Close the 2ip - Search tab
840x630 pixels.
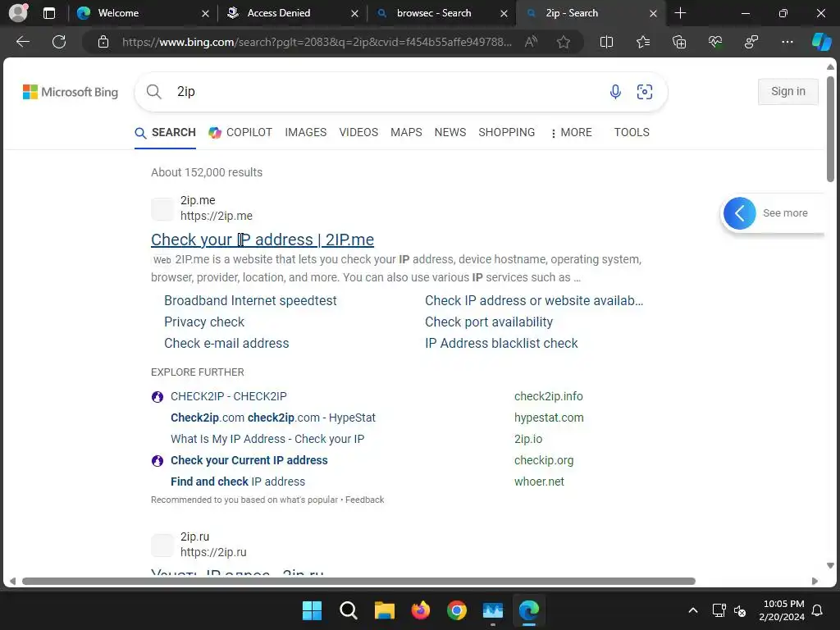click(653, 13)
